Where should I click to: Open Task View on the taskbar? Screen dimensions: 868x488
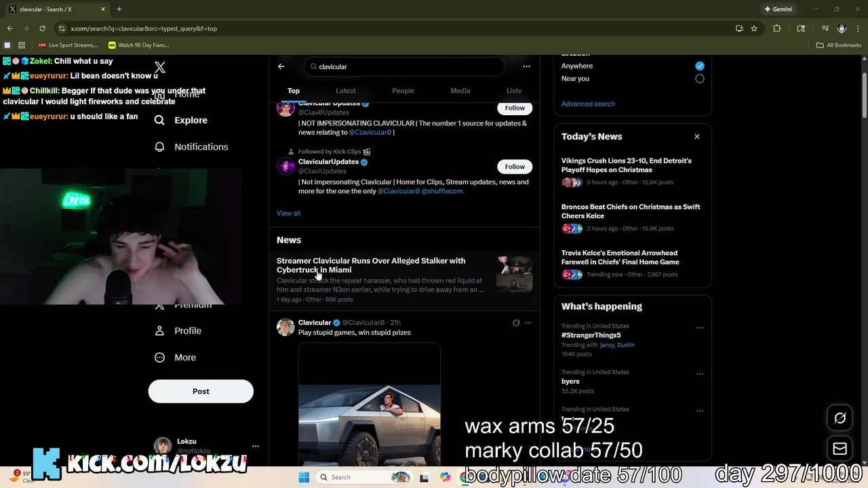(x=425, y=477)
